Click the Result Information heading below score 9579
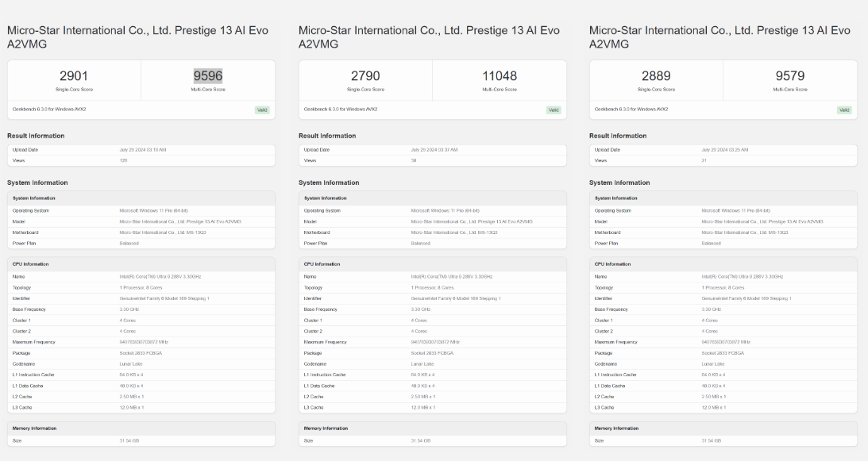 [618, 136]
